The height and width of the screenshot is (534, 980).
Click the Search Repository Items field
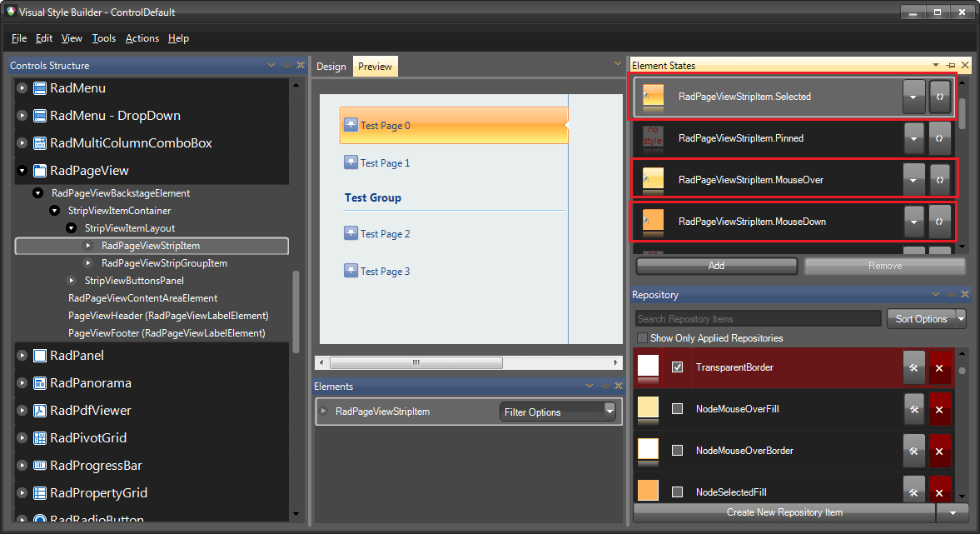point(758,318)
